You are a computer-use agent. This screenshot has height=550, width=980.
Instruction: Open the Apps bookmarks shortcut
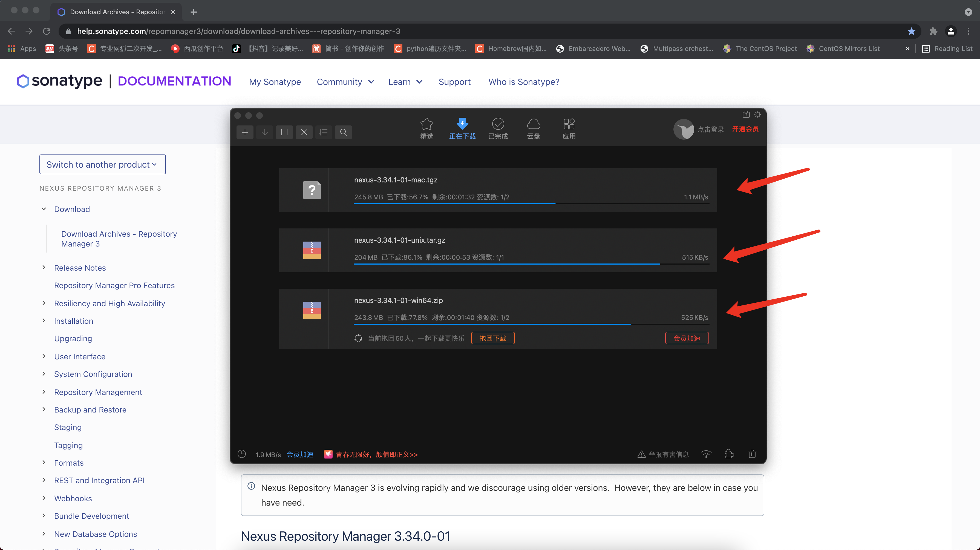coord(22,48)
